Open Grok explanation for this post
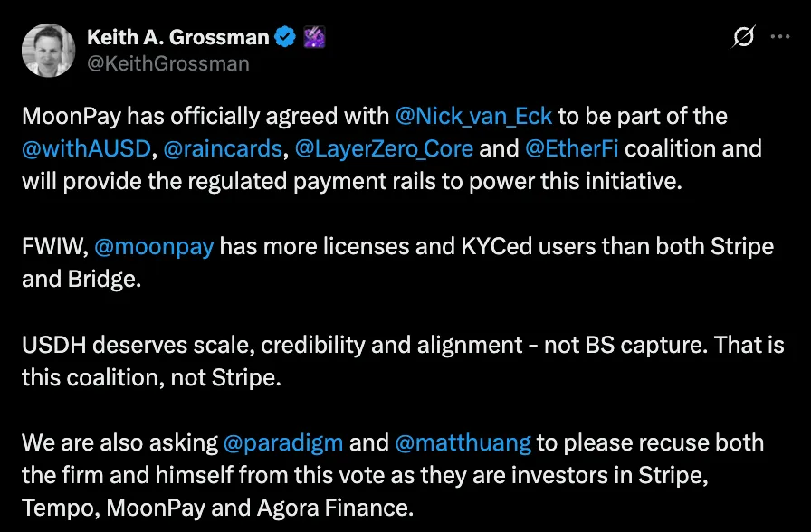This screenshot has width=811, height=532. [742, 37]
